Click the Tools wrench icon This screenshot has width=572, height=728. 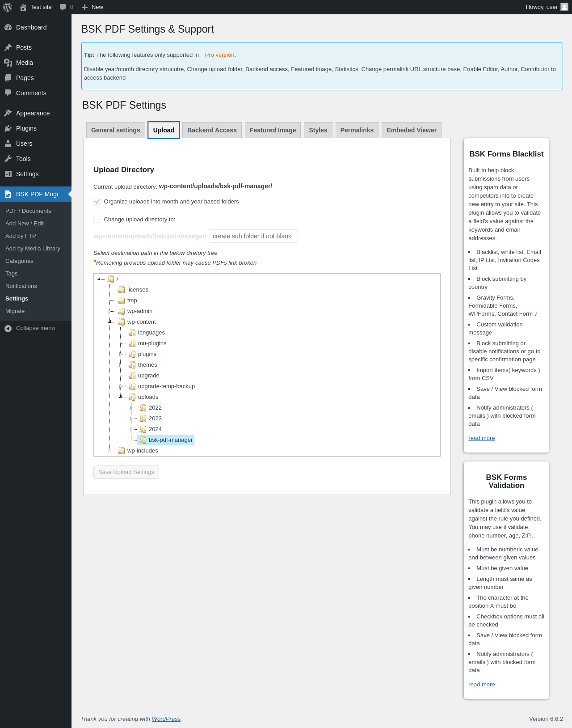tap(8, 159)
